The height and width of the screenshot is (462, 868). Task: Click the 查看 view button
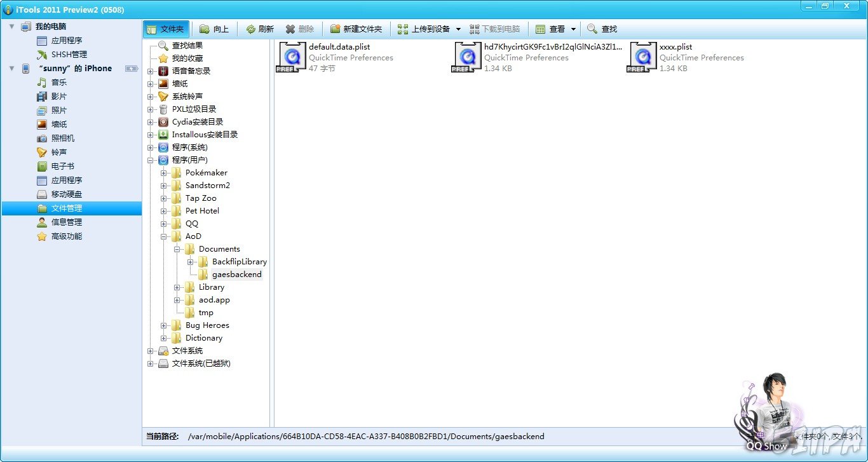click(x=550, y=29)
